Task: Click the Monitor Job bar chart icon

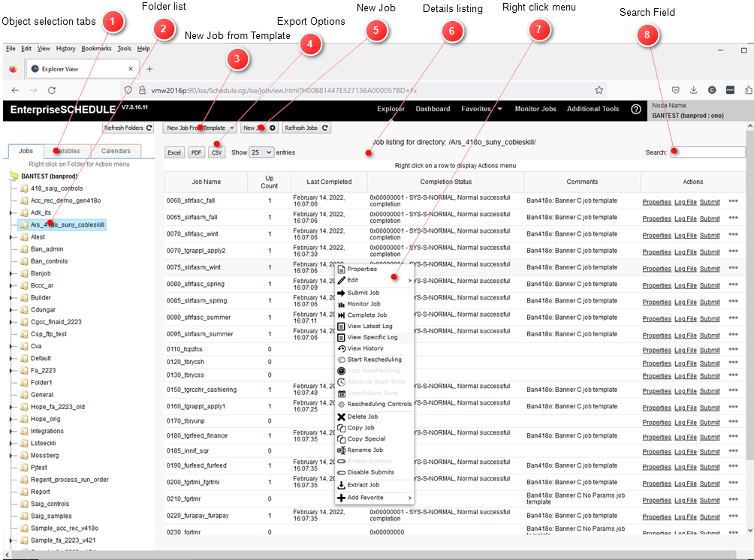Action: [342, 304]
